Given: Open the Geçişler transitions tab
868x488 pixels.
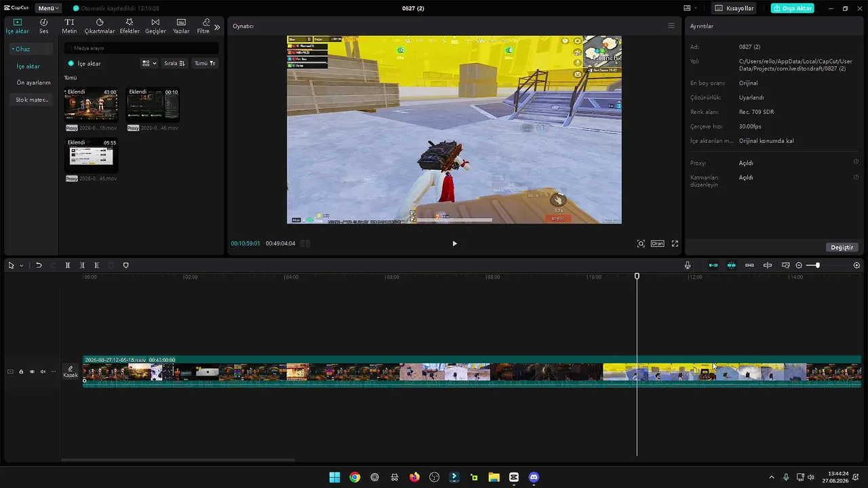Looking at the screenshot, I should (x=155, y=26).
